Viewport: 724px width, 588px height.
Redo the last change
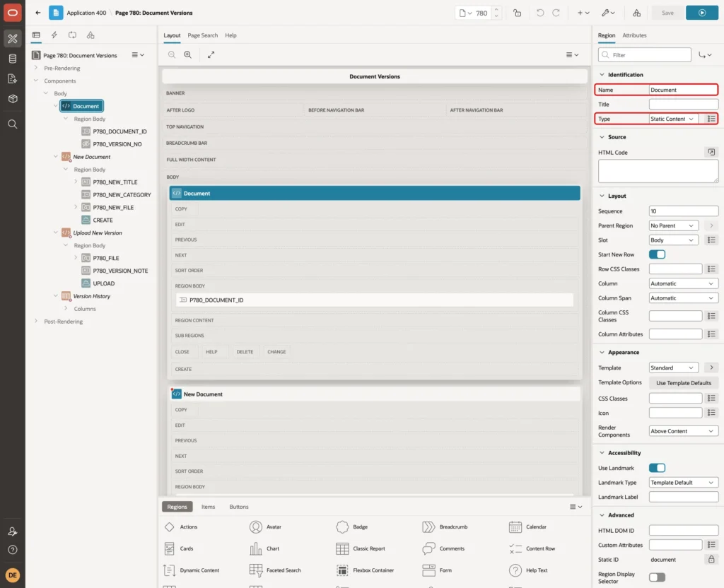pos(556,13)
